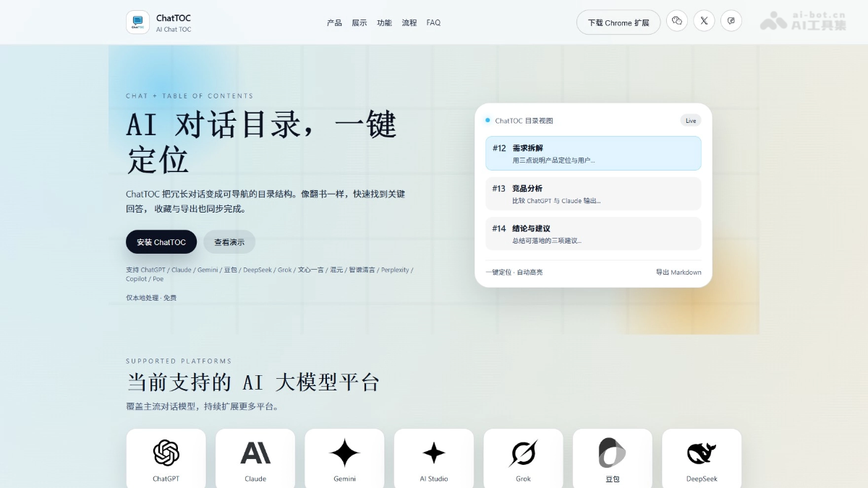Select the 豆包 platform card

coord(612,458)
